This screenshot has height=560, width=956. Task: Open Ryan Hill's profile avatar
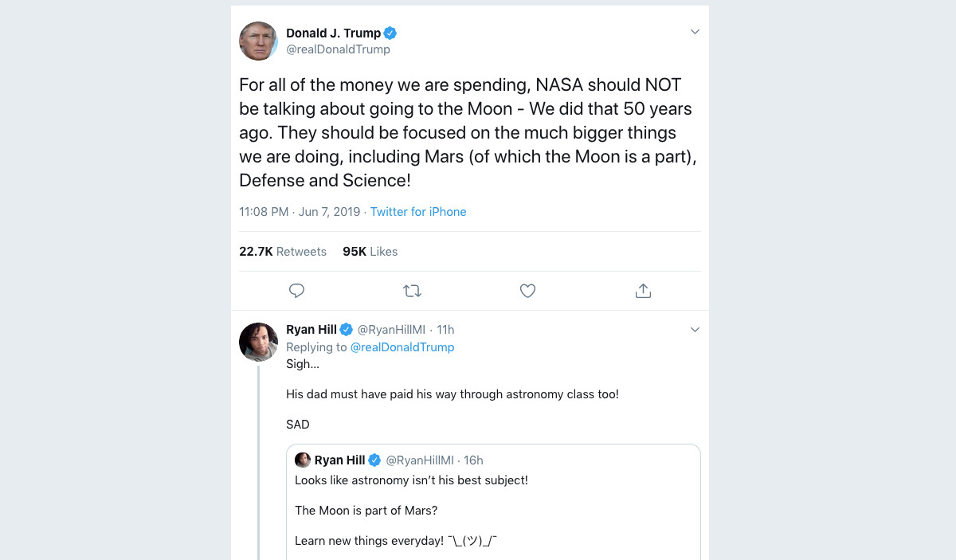click(258, 342)
